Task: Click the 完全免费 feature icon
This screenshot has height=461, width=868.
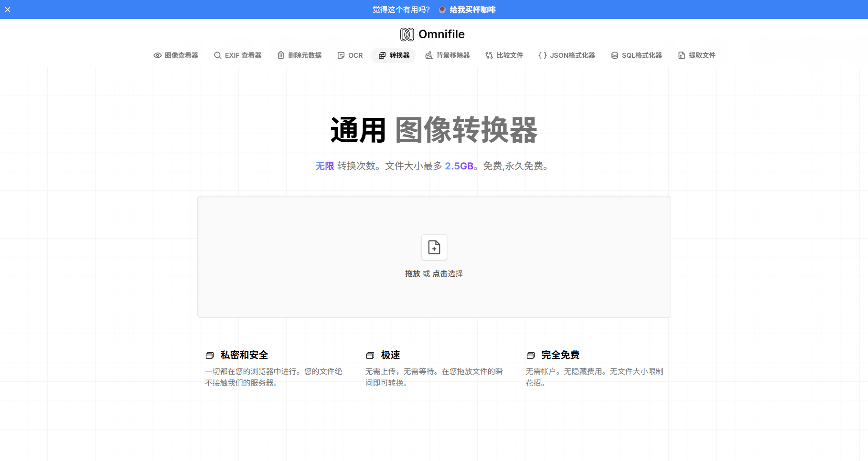Action: click(x=530, y=355)
